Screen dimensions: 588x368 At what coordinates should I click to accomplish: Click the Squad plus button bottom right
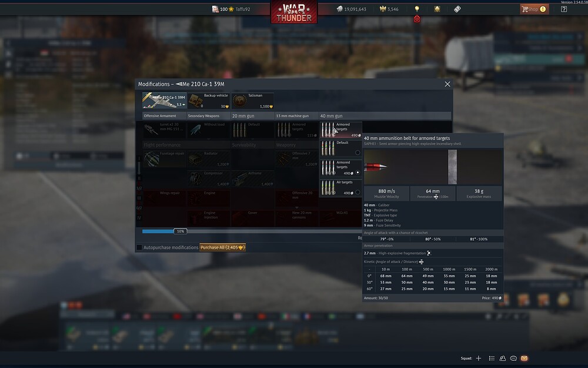478,357
